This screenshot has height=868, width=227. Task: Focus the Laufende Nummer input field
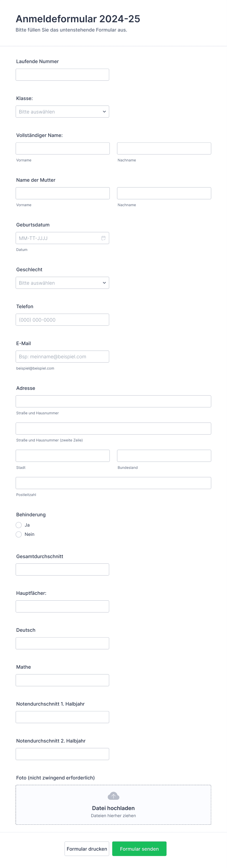[x=62, y=74]
